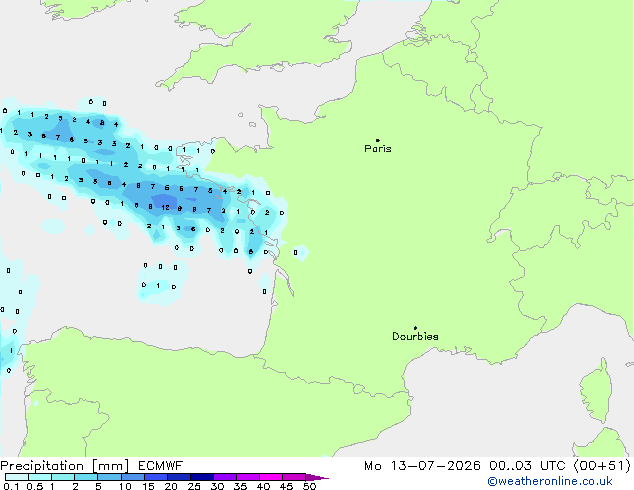Select the 45 to 50 mm legend swatch
The image size is (634, 490).
pyautogui.click(x=294, y=477)
